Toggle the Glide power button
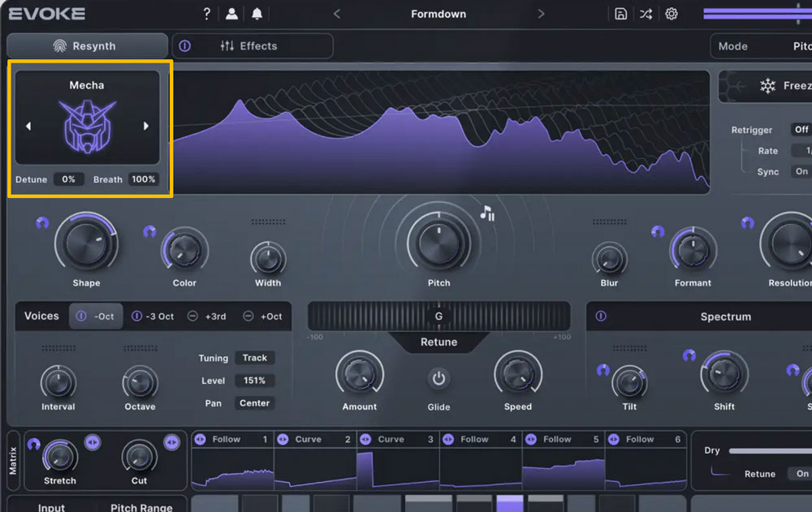The height and width of the screenshot is (512, 812). 438,378
